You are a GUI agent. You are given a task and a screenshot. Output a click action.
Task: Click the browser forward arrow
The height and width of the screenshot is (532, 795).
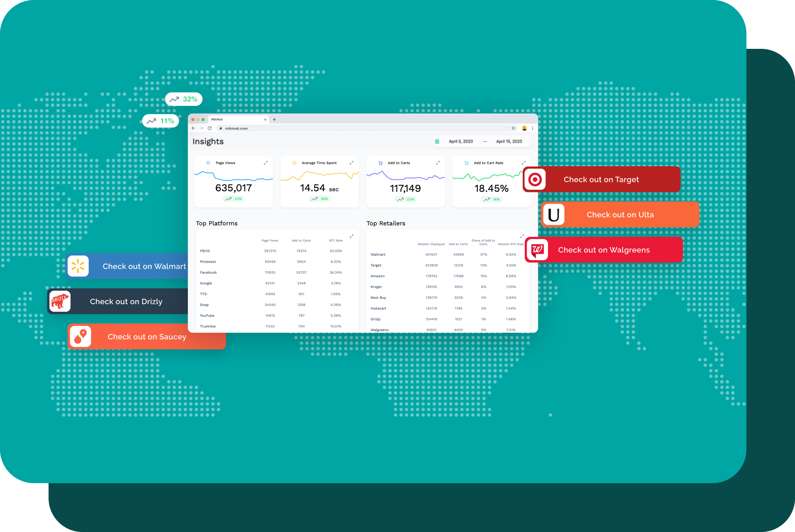tap(201, 128)
